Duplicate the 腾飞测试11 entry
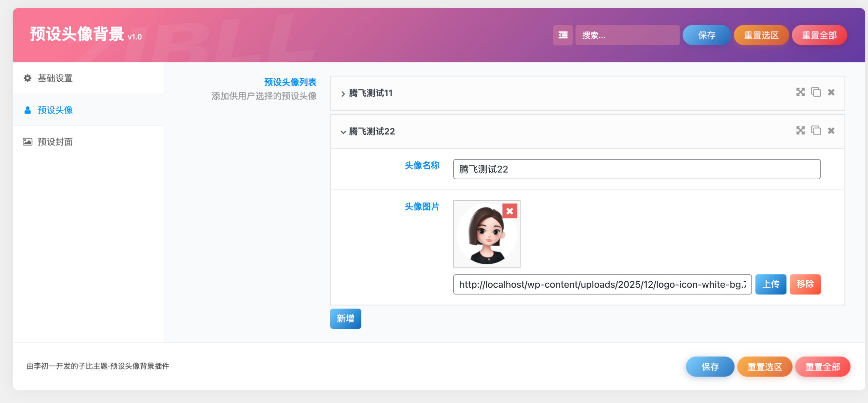Screen dimensions: 868x403 tap(816, 92)
